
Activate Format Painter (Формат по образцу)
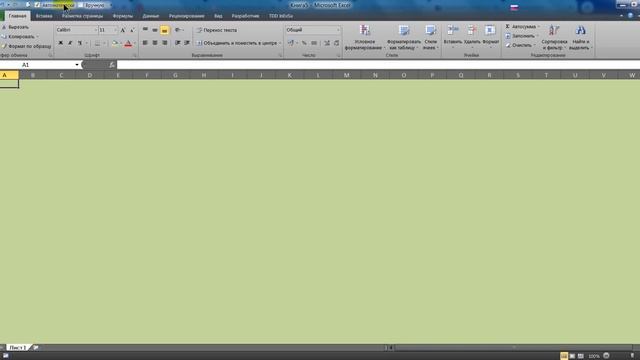26,46
